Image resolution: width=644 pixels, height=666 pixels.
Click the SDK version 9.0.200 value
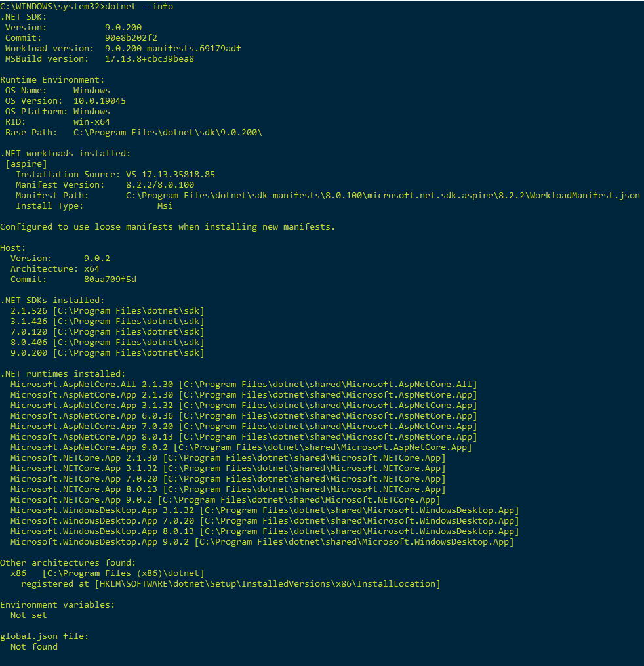123,28
